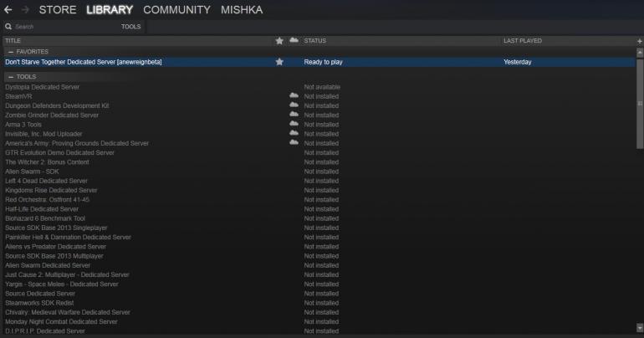Collapse the Favorites section
The width and height of the screenshot is (644, 338).
click(x=11, y=52)
